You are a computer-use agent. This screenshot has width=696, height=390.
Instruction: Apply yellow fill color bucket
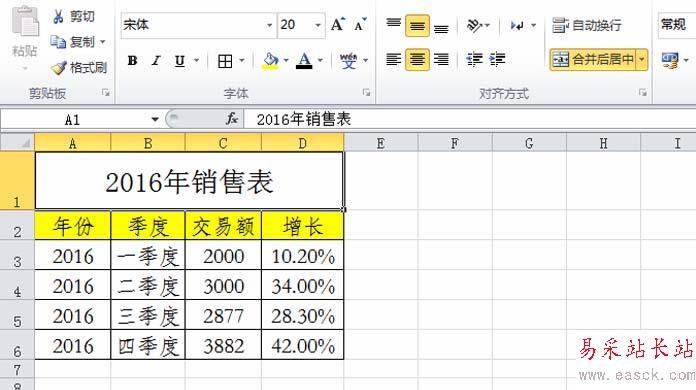[x=270, y=61]
